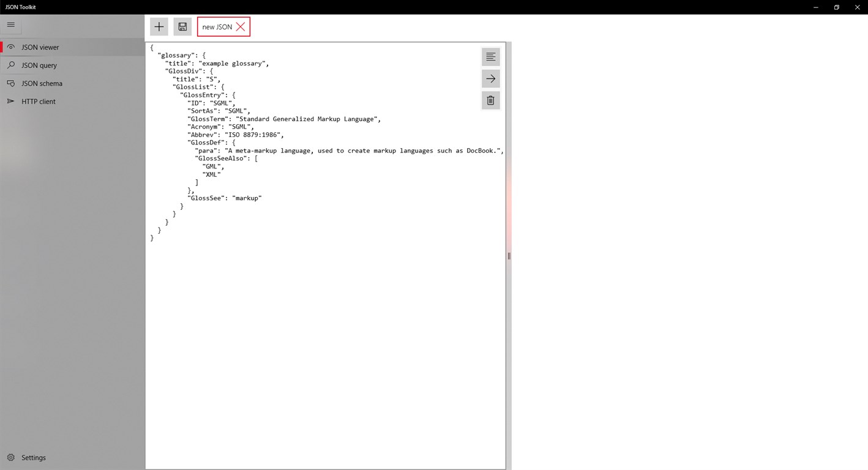The height and width of the screenshot is (470, 868).
Task: Open the JSON schema page
Action: (72, 83)
